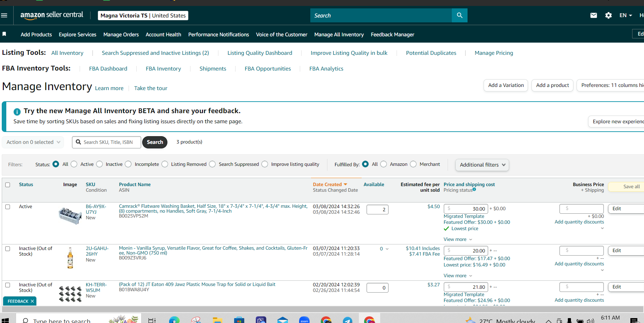Filter status by Inactive
Screen dimensions: 644x323
pyautogui.click(x=100, y=164)
